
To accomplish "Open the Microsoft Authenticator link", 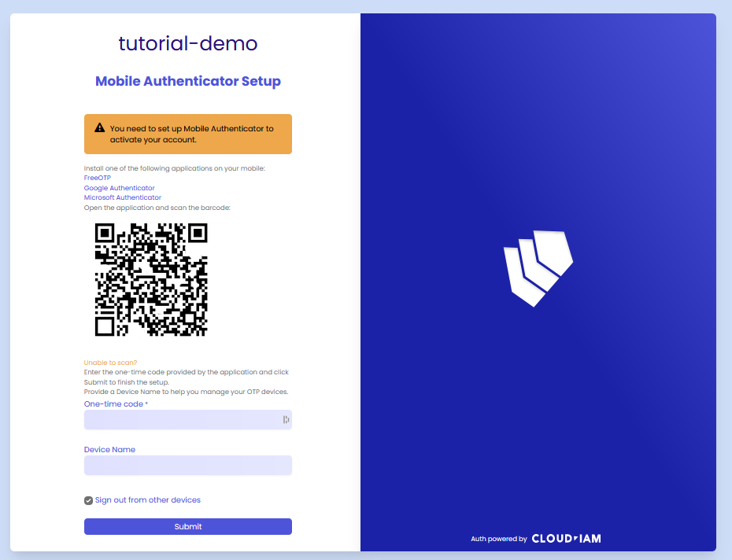I will click(x=122, y=197).
